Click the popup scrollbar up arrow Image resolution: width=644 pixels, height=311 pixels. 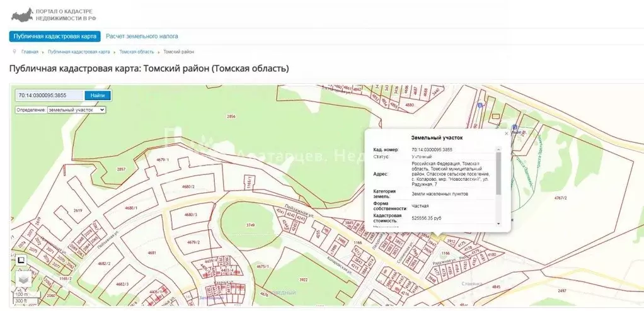tap(498, 149)
